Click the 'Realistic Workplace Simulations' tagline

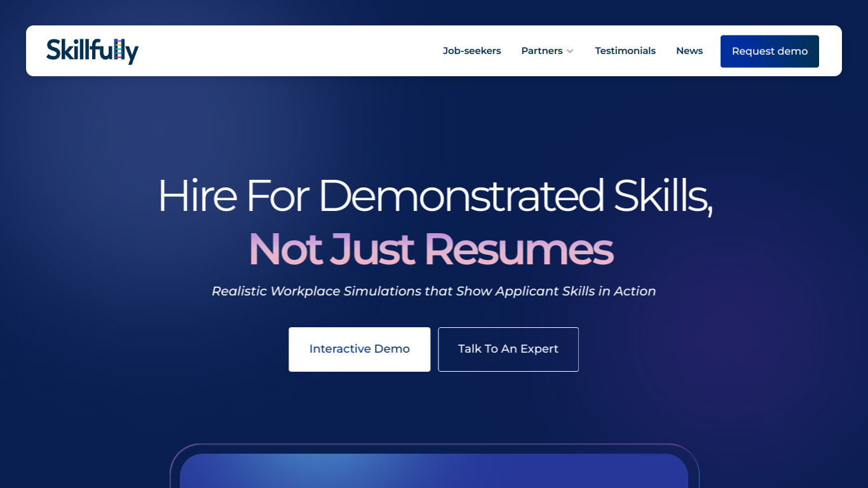click(x=434, y=291)
